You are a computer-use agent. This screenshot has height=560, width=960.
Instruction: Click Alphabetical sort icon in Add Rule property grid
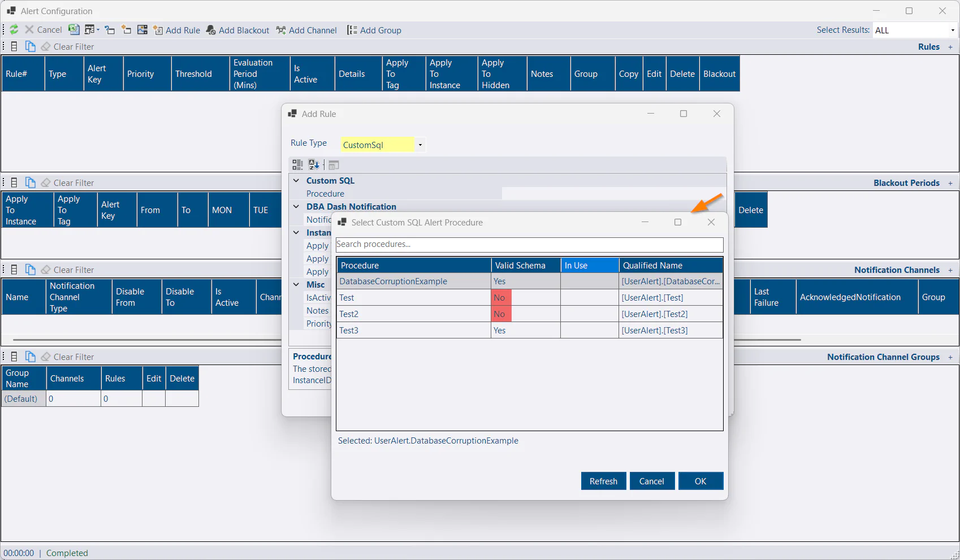pyautogui.click(x=314, y=165)
